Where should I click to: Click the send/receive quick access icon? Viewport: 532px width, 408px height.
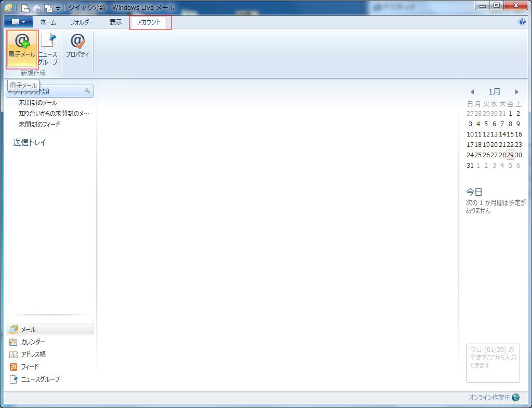click(48, 8)
